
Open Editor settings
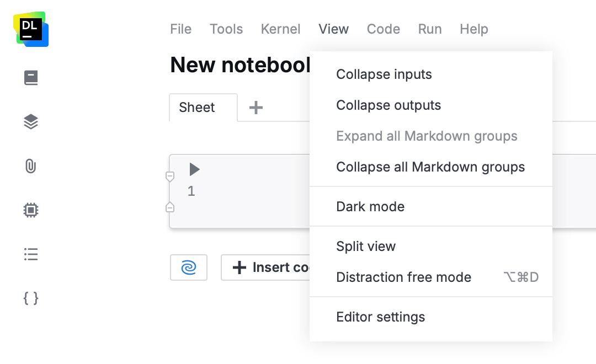click(x=380, y=317)
